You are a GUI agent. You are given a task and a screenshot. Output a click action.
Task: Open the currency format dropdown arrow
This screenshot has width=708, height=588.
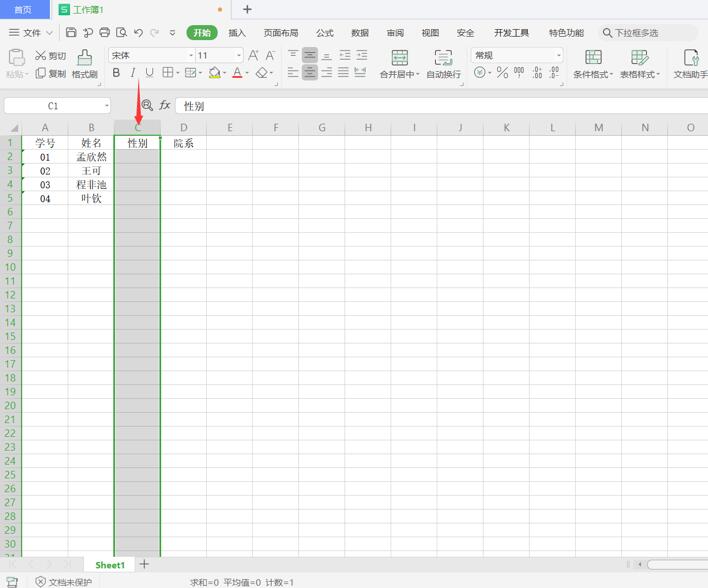pos(490,73)
